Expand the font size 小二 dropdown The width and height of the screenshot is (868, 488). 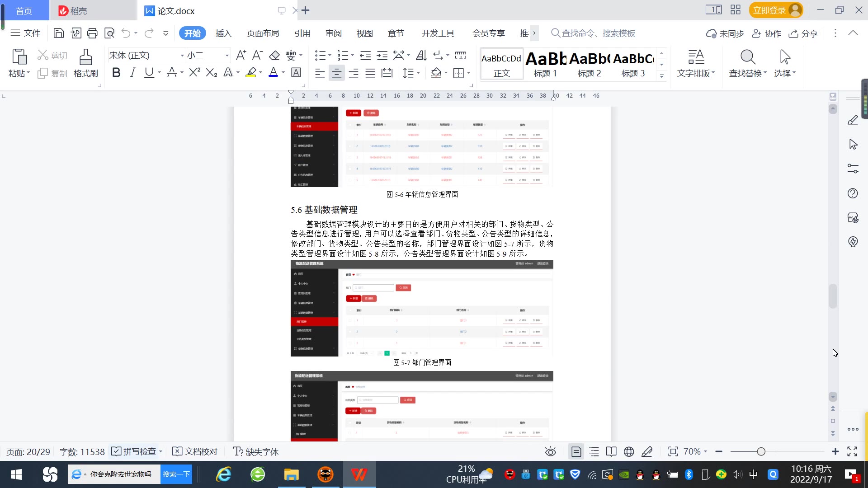coord(227,56)
